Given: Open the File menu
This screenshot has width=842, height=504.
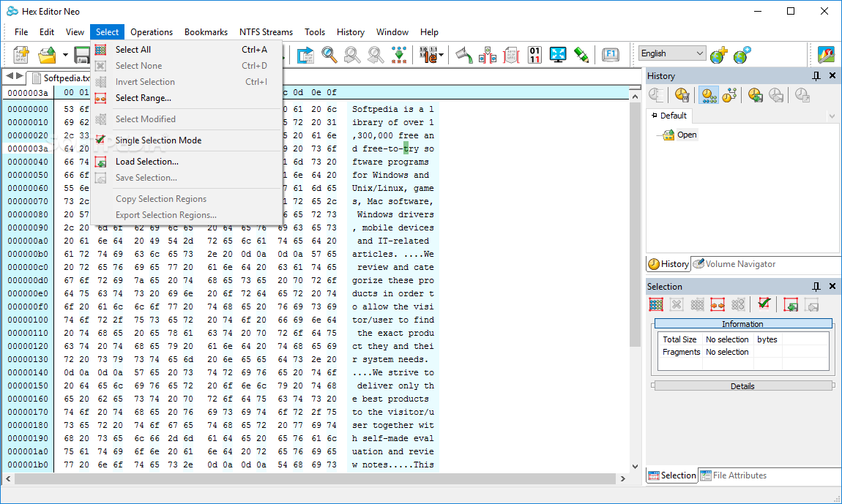Looking at the screenshot, I should point(21,32).
